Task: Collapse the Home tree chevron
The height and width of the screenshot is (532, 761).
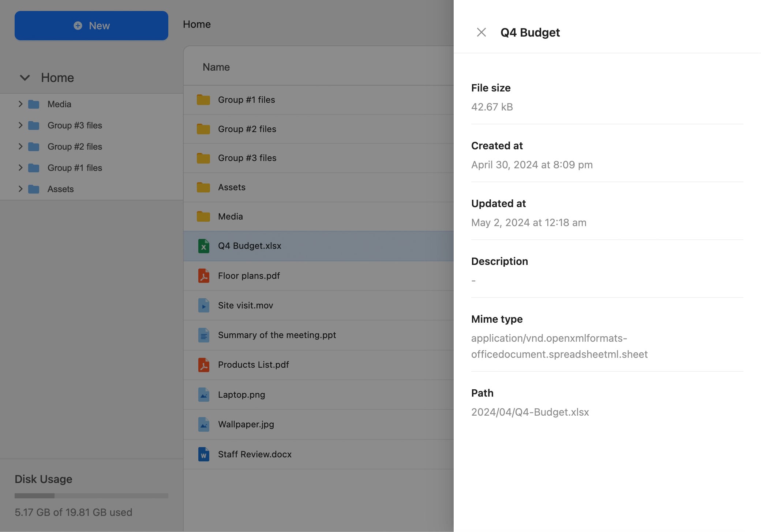Action: pyautogui.click(x=25, y=78)
